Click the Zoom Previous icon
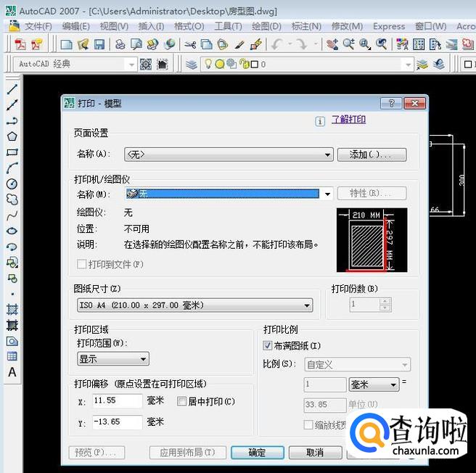 tap(382, 45)
